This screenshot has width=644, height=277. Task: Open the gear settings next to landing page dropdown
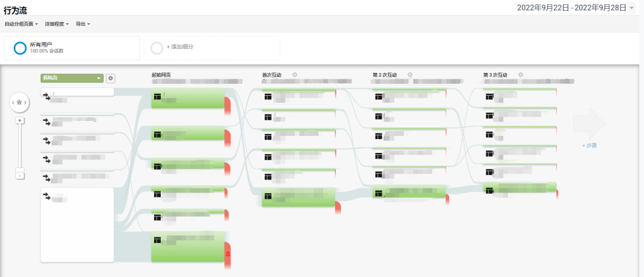pos(110,78)
